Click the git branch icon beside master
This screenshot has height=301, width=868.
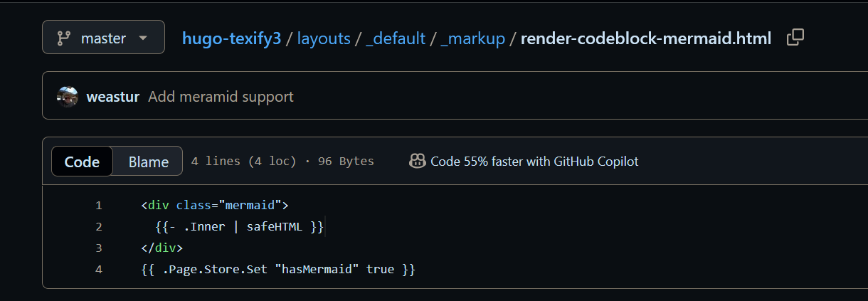point(63,38)
